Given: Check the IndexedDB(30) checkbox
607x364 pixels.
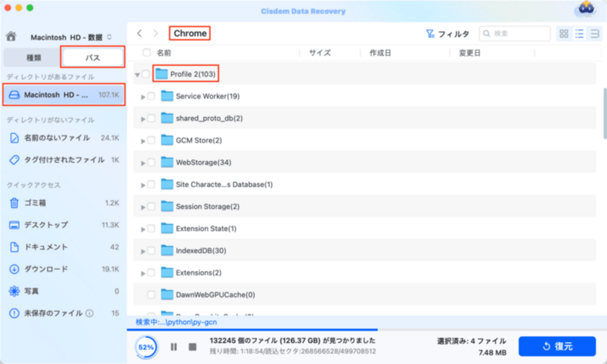Looking at the screenshot, I should point(151,251).
